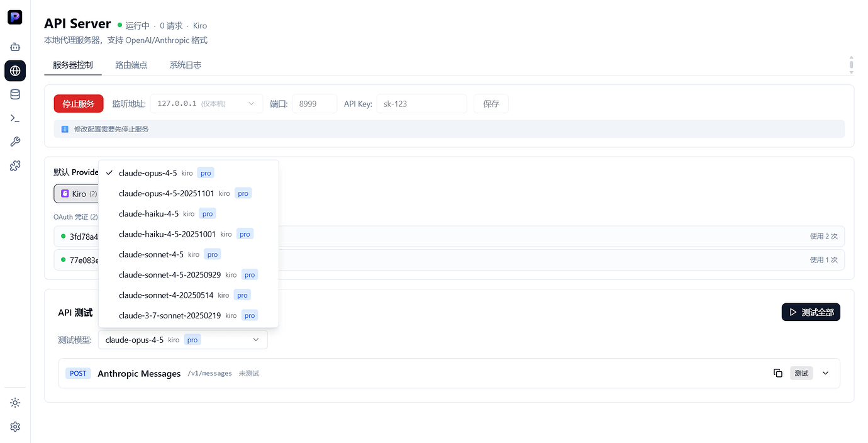The width and height of the screenshot is (868, 443).
Task: Open the settings gear icon
Action: (15, 427)
